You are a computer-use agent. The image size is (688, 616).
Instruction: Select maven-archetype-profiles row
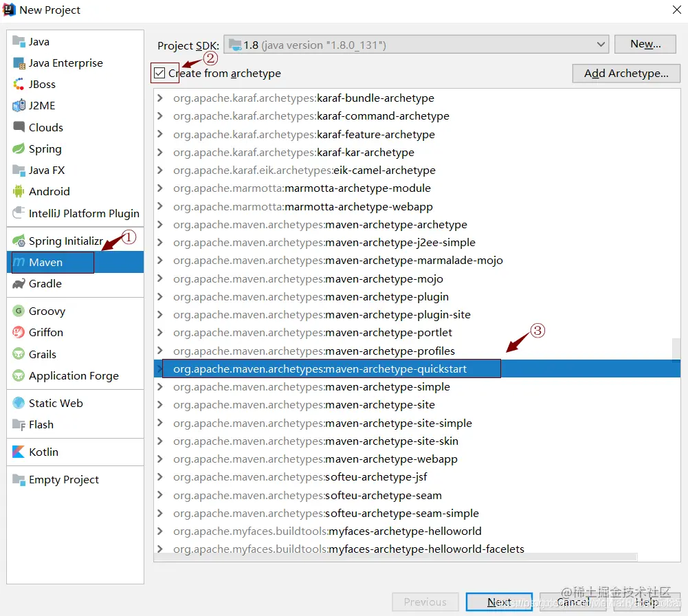[417, 351]
